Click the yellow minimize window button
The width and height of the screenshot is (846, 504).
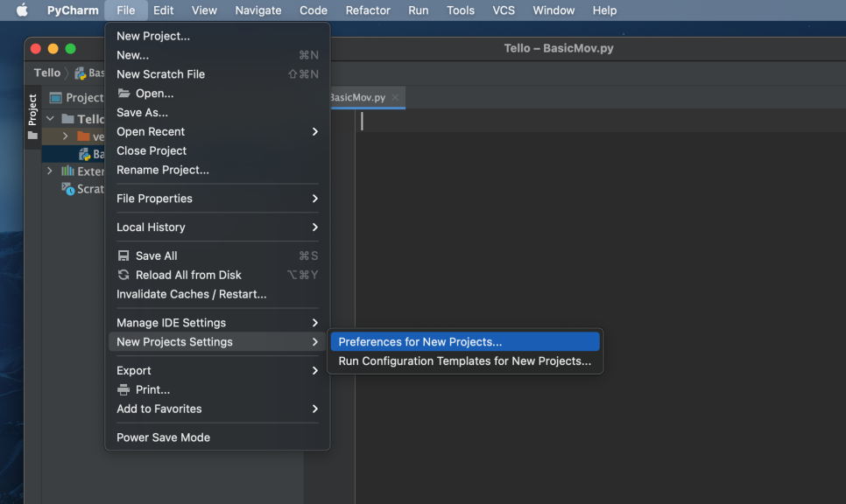(53, 48)
